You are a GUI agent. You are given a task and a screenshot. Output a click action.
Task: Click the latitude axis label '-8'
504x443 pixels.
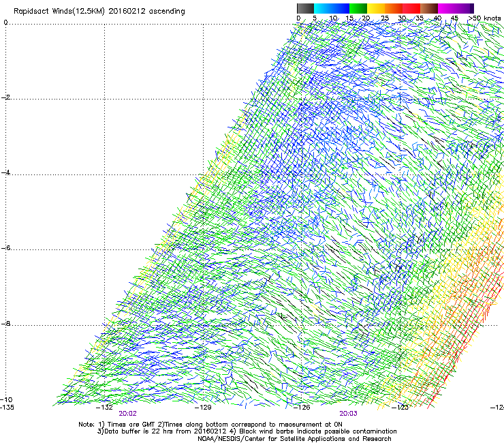click(x=5, y=324)
